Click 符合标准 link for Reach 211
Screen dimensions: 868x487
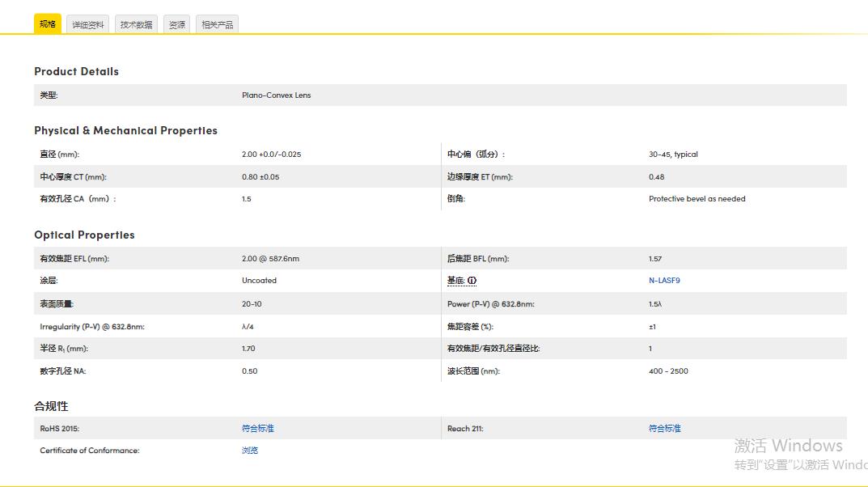pyautogui.click(x=664, y=428)
